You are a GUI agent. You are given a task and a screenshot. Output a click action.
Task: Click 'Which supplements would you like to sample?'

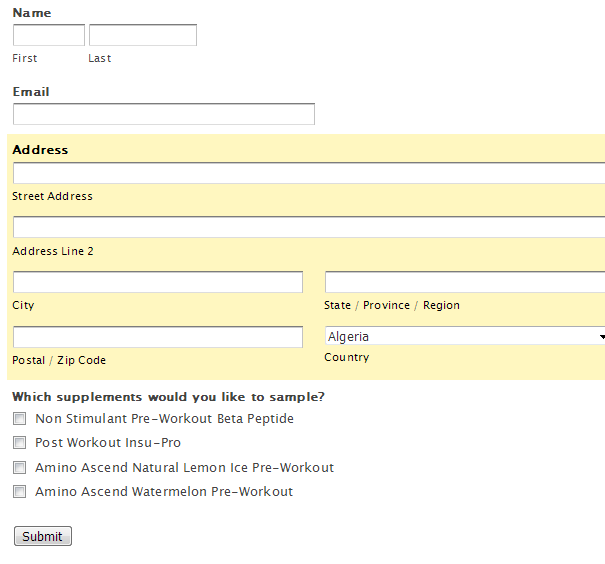[x=169, y=397]
